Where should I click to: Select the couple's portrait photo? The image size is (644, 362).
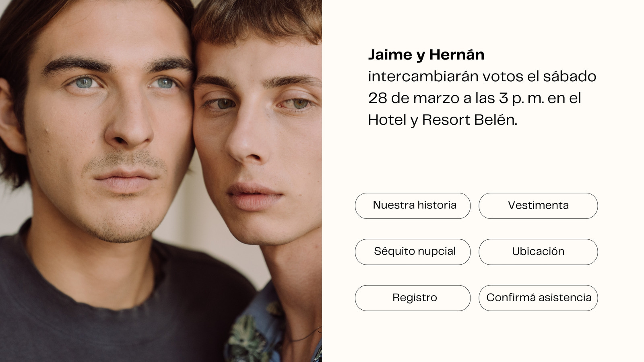click(161, 181)
